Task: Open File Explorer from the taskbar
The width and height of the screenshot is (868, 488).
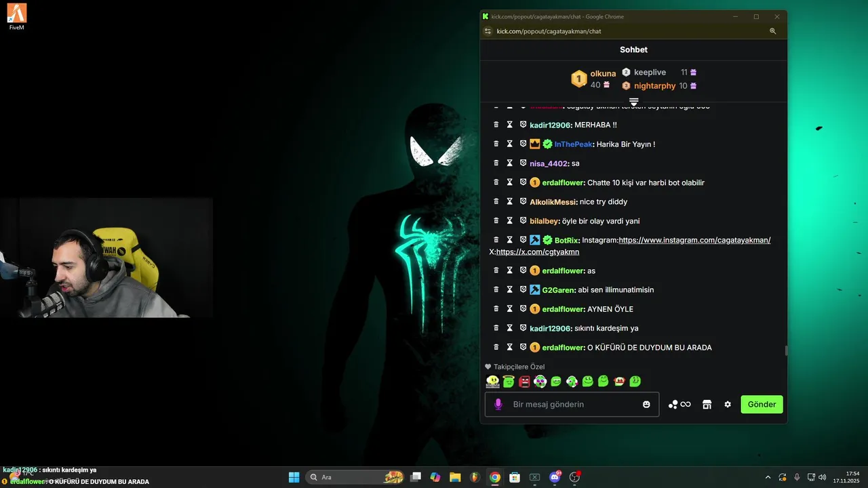Action: 455,477
